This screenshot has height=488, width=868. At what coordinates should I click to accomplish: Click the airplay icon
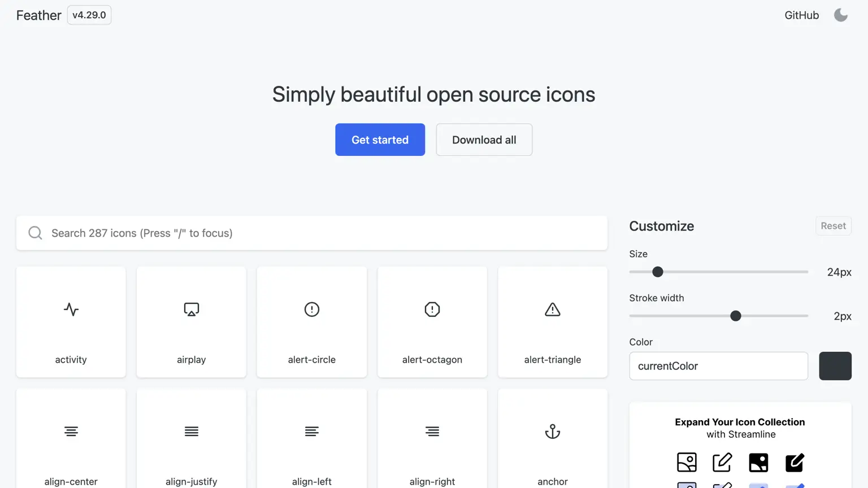click(x=191, y=310)
